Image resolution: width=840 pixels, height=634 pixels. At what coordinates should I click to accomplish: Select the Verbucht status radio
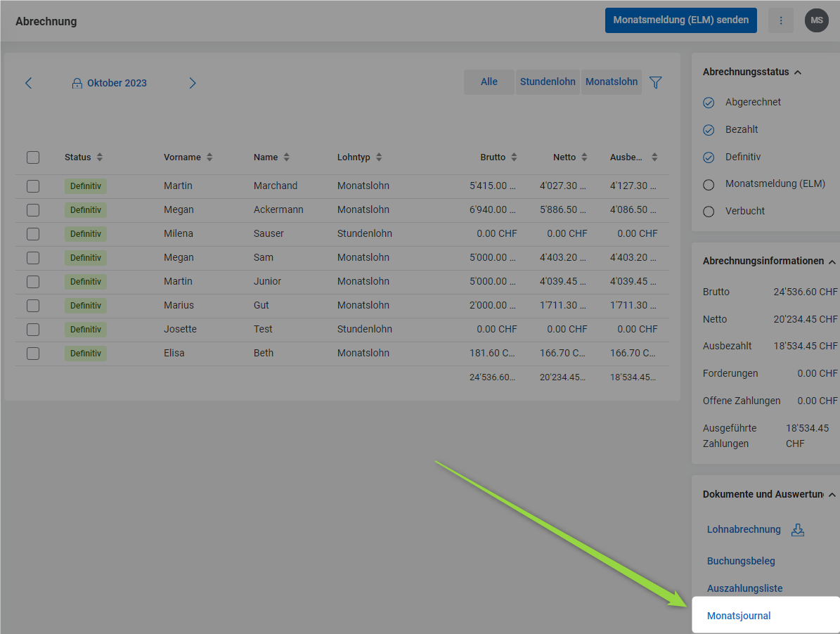(x=709, y=212)
